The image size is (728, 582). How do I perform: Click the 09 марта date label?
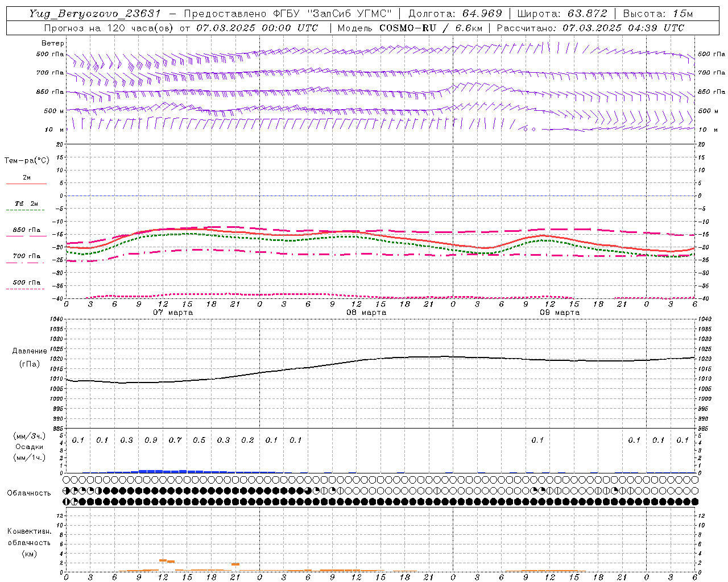click(x=560, y=313)
